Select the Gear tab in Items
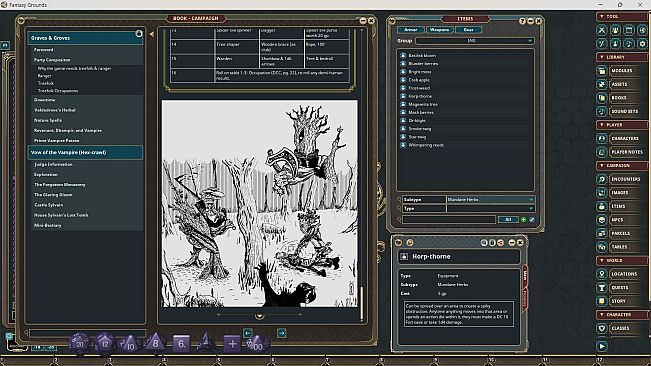 point(468,30)
